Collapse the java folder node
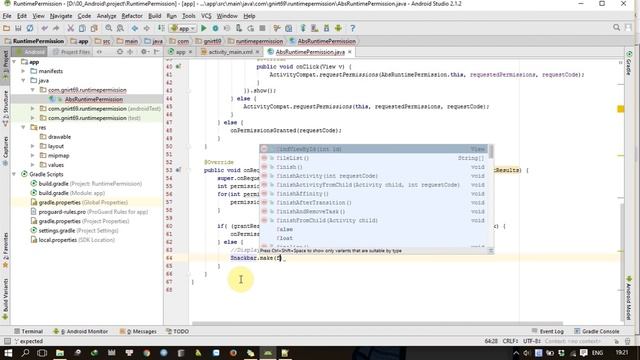Image resolution: width=640 pixels, height=360 pixels. pos(23,80)
